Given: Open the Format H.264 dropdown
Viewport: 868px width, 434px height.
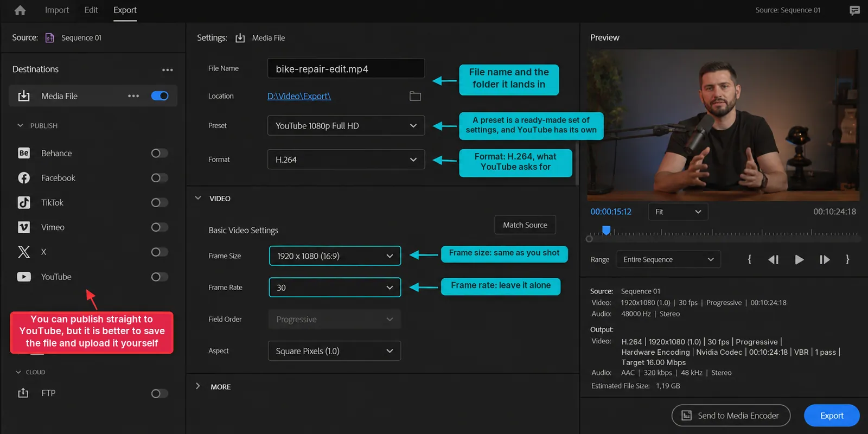Looking at the screenshot, I should (x=346, y=159).
